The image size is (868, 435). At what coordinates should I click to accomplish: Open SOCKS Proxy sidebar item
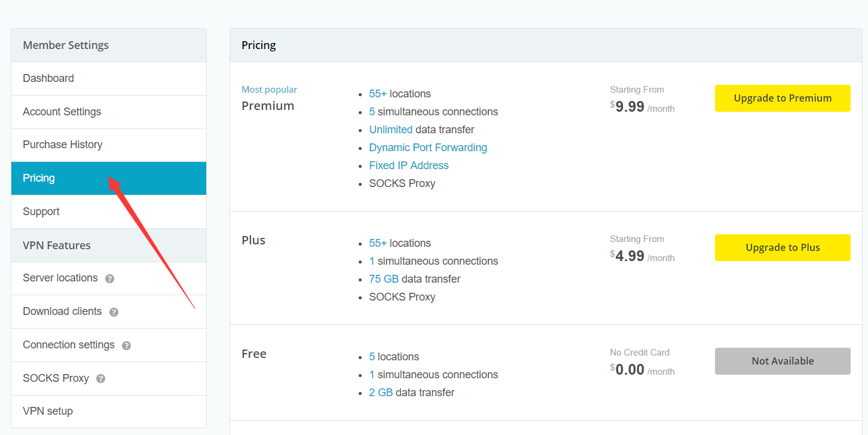click(56, 378)
